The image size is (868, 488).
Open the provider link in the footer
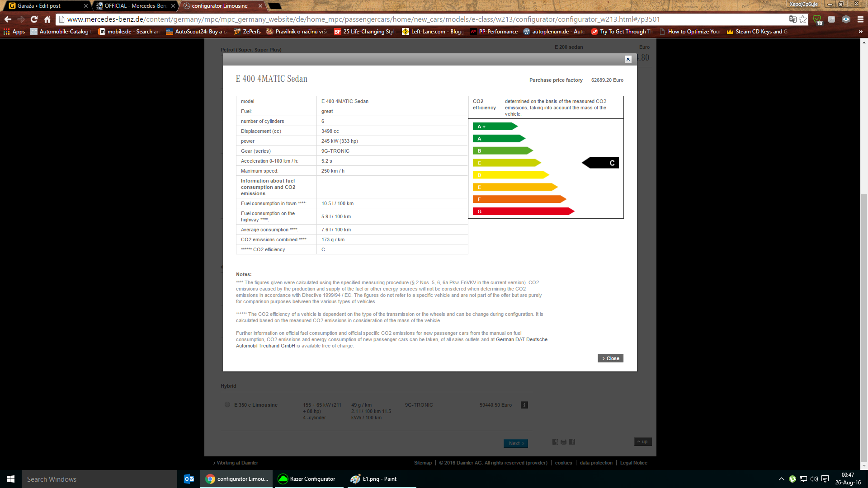(x=537, y=463)
